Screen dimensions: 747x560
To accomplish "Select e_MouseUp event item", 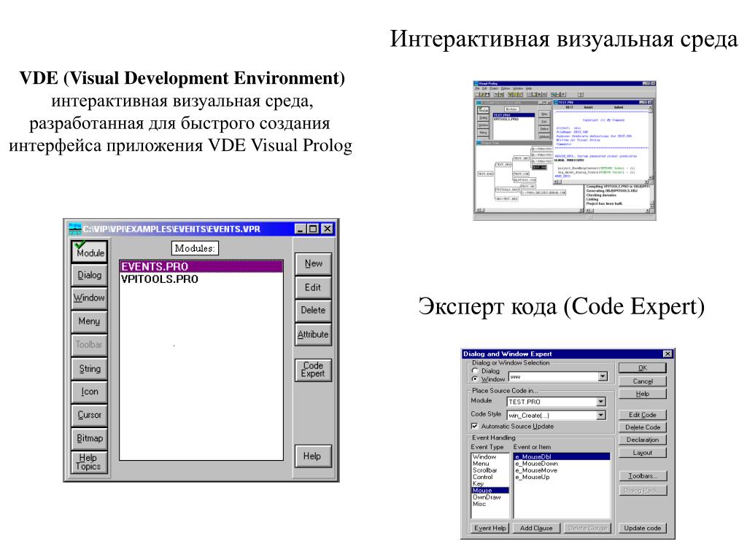I will 562,477.
